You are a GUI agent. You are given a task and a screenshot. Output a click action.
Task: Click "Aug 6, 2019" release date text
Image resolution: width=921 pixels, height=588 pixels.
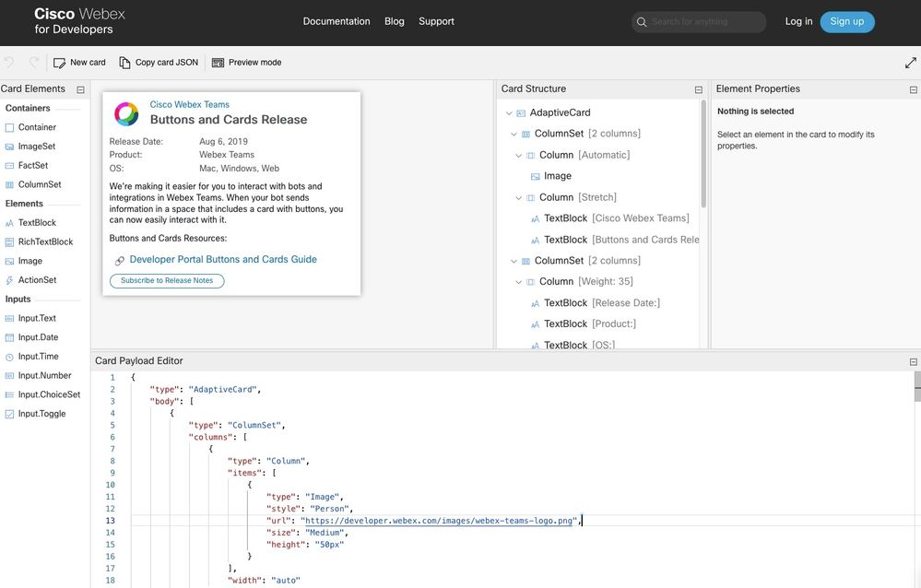[223, 142]
